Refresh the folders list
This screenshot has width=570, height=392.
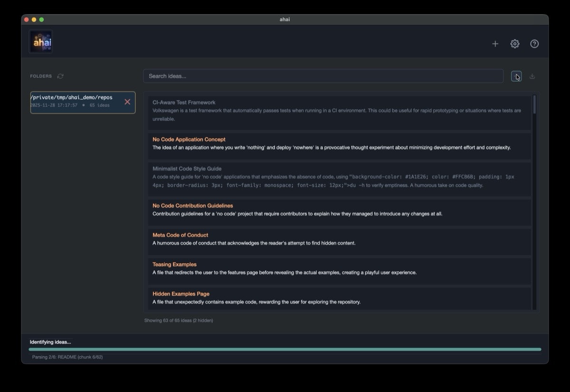point(60,76)
